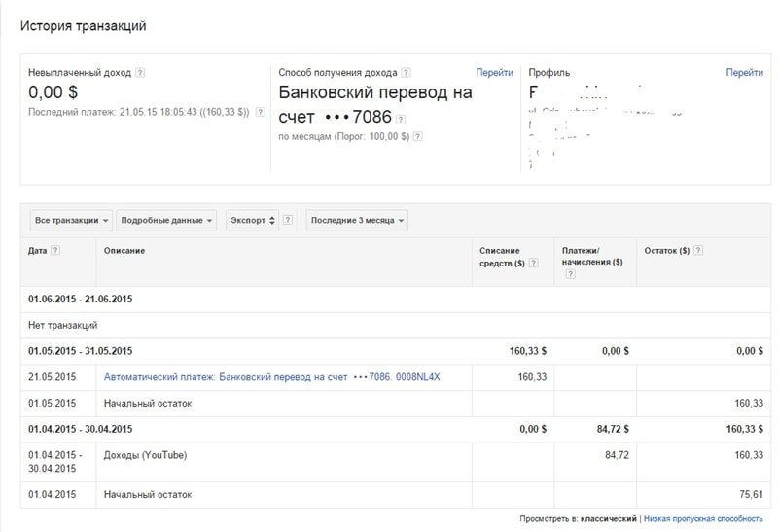Viewport: 778px width, 532px height.
Task: Click Перейти link in payment method section
Action: click(x=494, y=73)
